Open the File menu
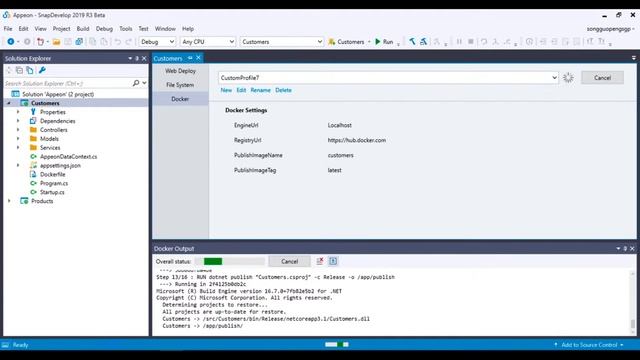640x360 pixels. point(8,29)
